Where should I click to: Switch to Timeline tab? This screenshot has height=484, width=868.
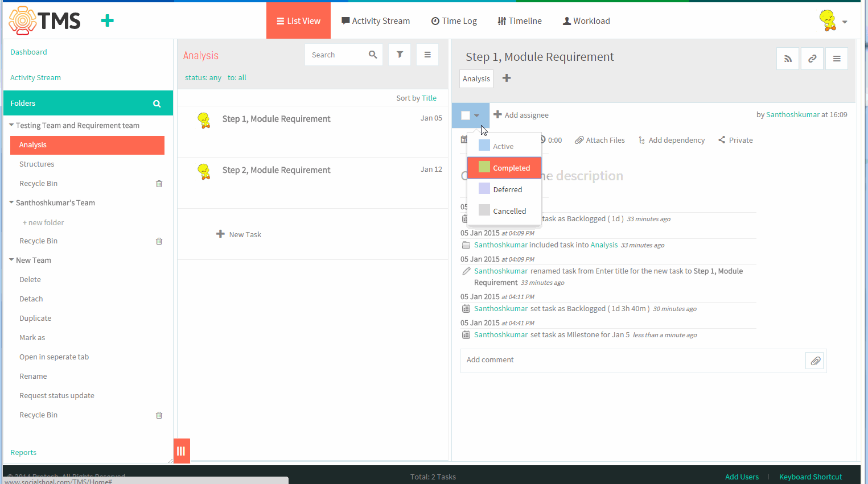click(520, 20)
